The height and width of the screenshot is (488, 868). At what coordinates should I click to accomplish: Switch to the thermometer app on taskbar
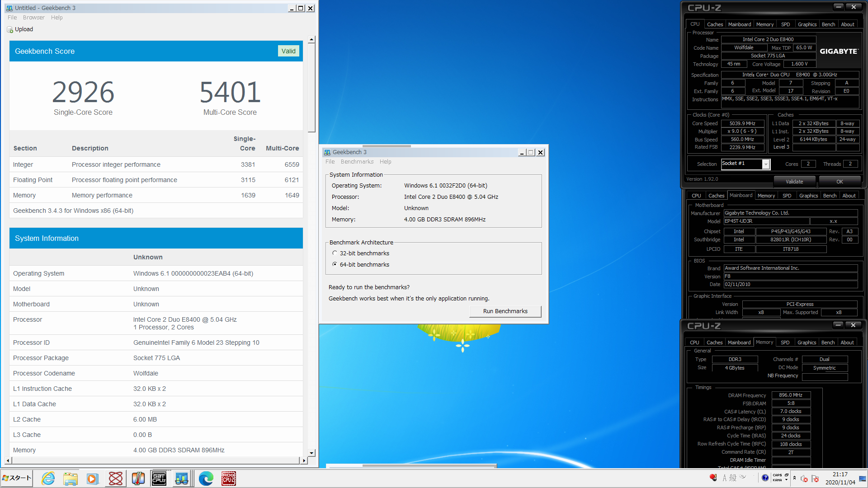[x=138, y=479]
